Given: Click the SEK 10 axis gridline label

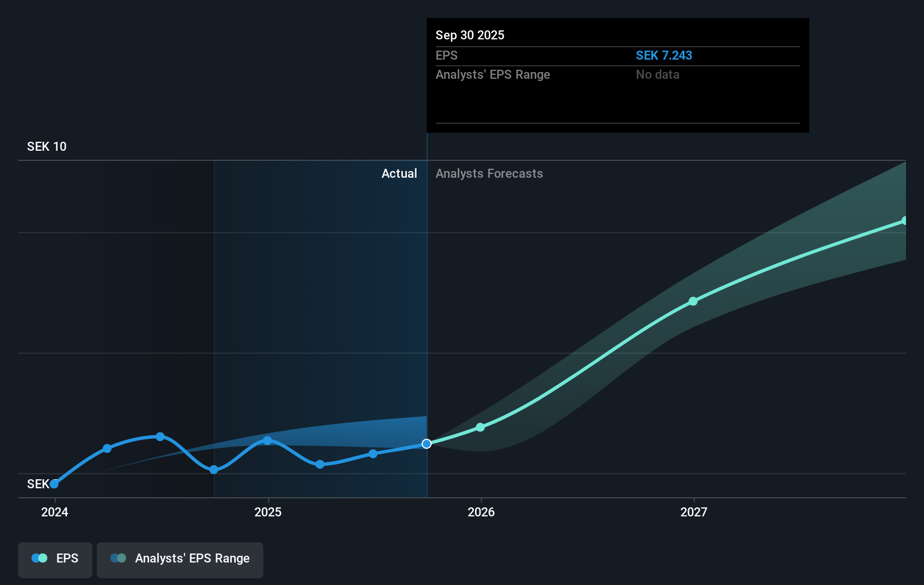Looking at the screenshot, I should tap(47, 146).
